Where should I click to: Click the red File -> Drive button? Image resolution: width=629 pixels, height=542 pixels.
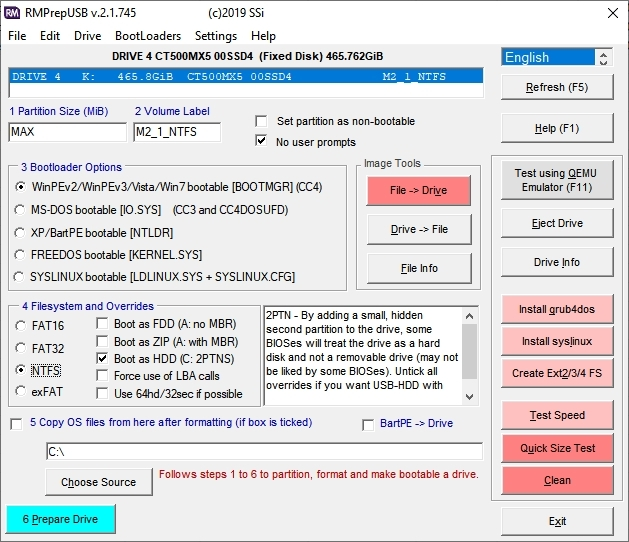point(418,190)
